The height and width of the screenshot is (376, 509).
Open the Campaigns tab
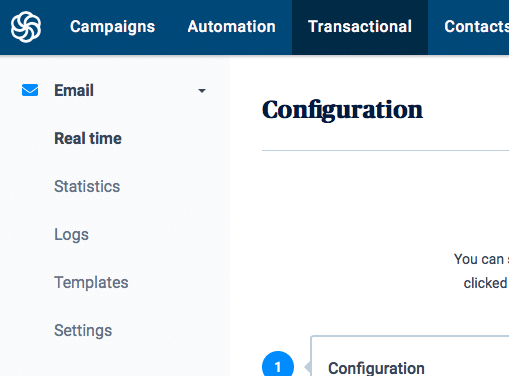click(112, 27)
